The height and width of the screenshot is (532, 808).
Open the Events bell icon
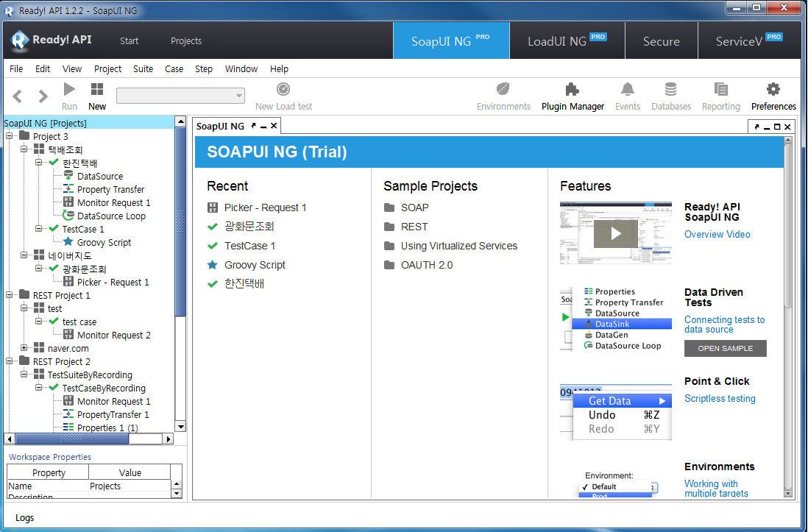627,90
